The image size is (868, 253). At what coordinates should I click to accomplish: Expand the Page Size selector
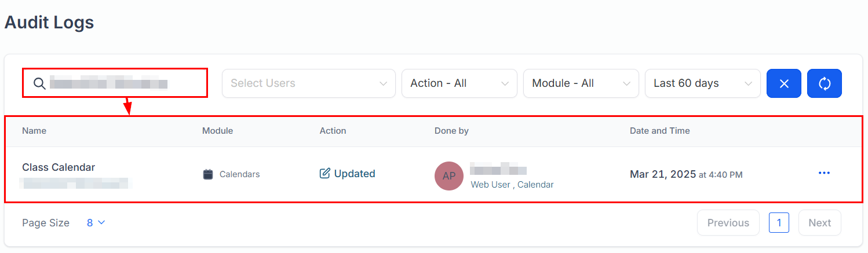point(96,223)
